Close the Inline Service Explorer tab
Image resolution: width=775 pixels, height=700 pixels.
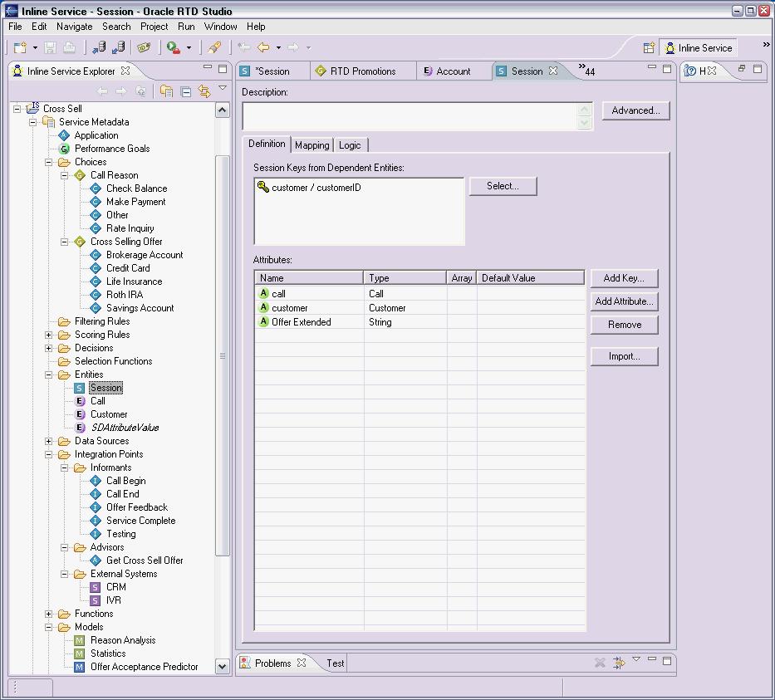click(125, 71)
